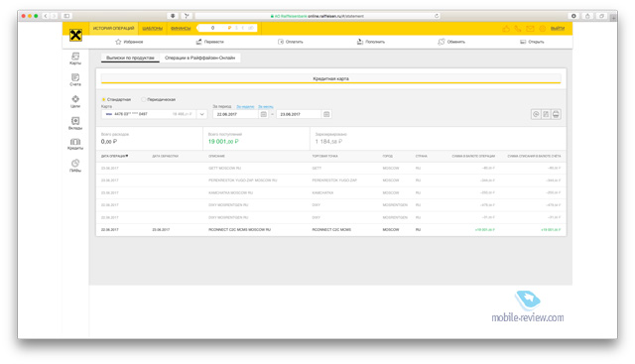Go to Кредиты in the sidebar
Viewport: 635px width, 364px height.
coord(75,144)
